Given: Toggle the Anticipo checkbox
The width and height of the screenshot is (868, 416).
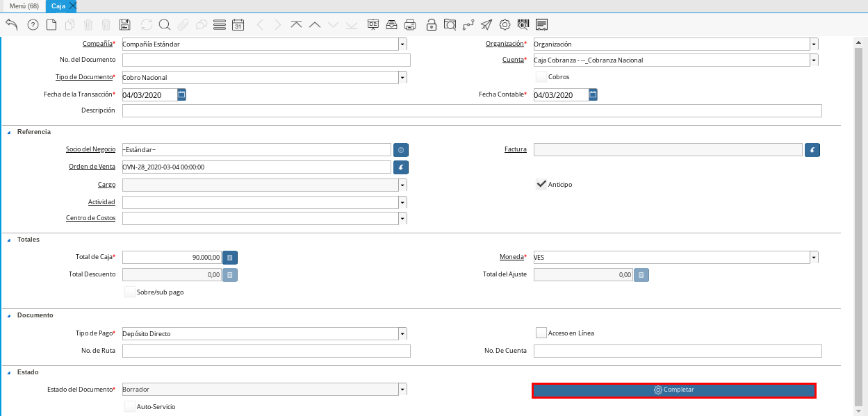Looking at the screenshot, I should pyautogui.click(x=541, y=184).
